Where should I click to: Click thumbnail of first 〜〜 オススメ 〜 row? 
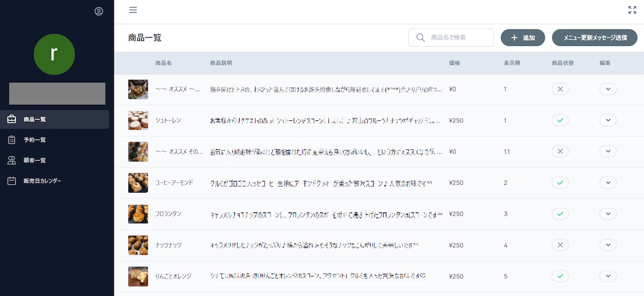pos(138,89)
